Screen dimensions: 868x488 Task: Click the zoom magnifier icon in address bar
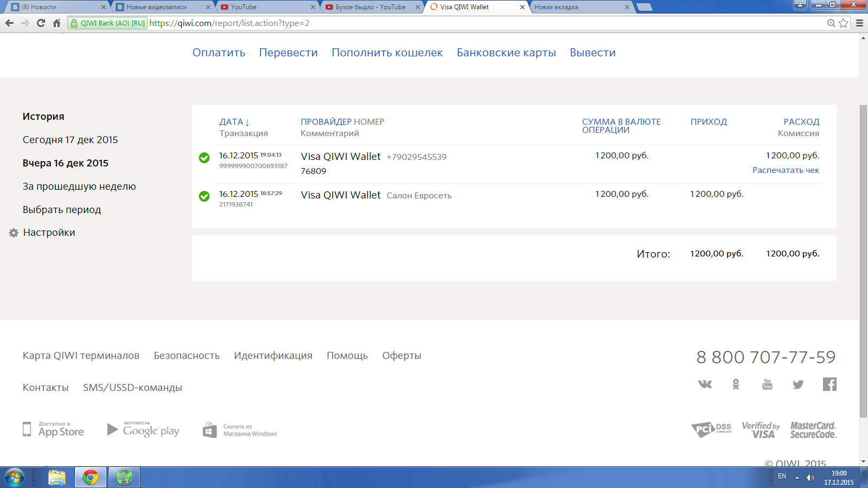[x=831, y=23]
